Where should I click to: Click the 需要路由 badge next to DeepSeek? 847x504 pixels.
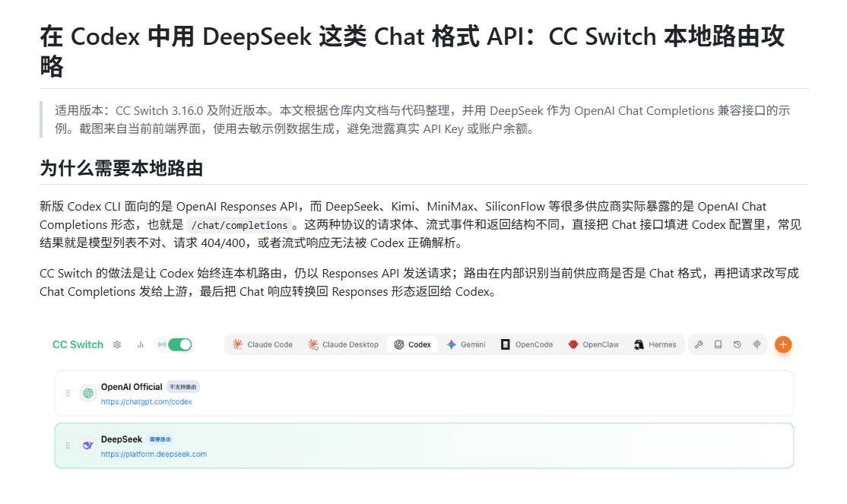click(160, 439)
